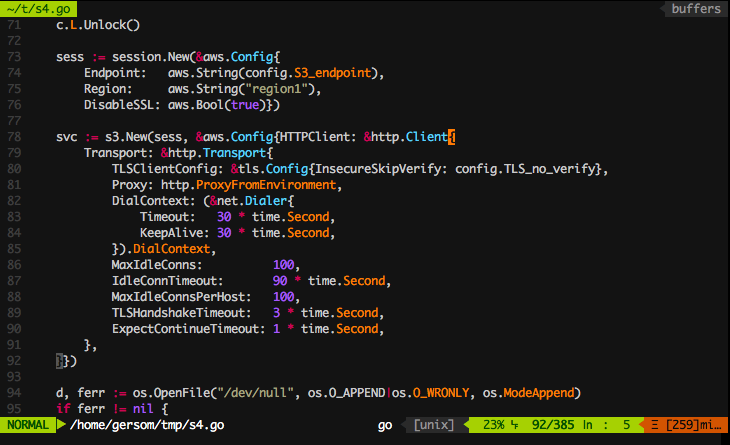This screenshot has width=730, height=445.
Task: Click the 92/385 line counter
Action: (x=553, y=425)
